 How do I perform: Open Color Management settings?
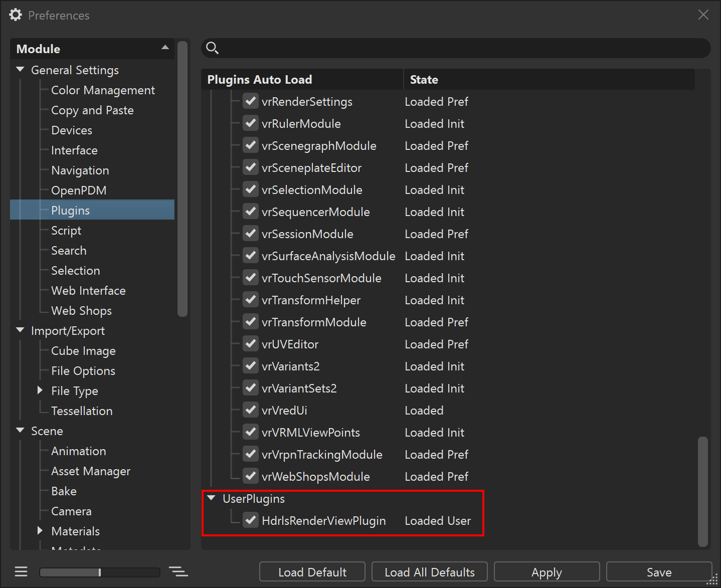(103, 90)
